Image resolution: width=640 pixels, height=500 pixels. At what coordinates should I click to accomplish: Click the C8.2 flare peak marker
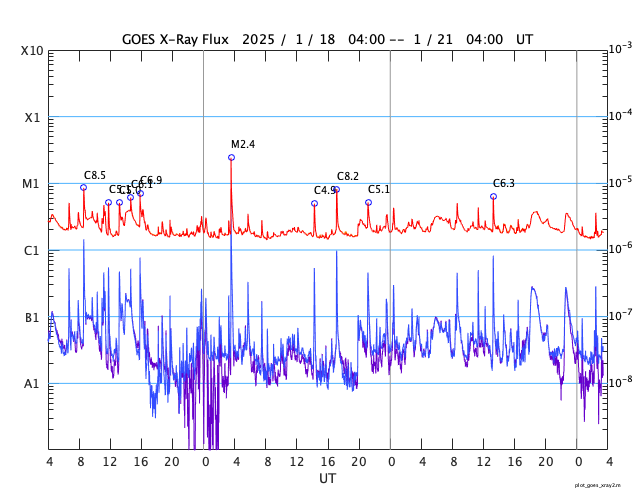(337, 189)
